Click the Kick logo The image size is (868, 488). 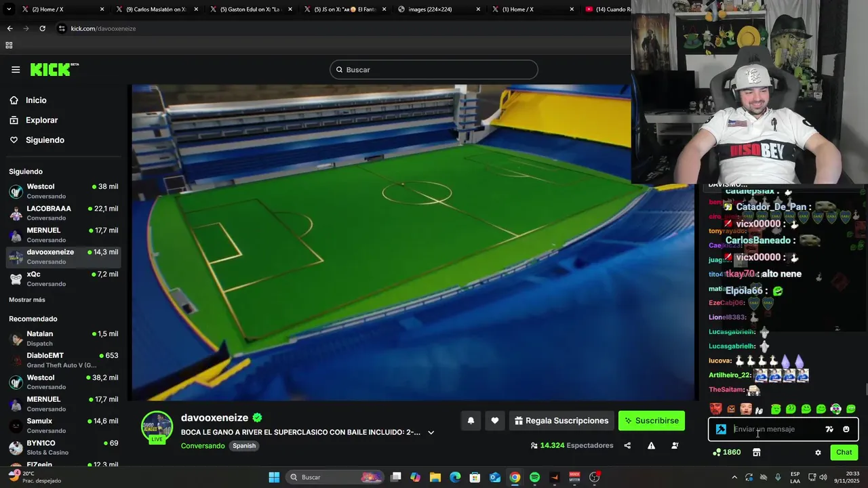[54, 69]
